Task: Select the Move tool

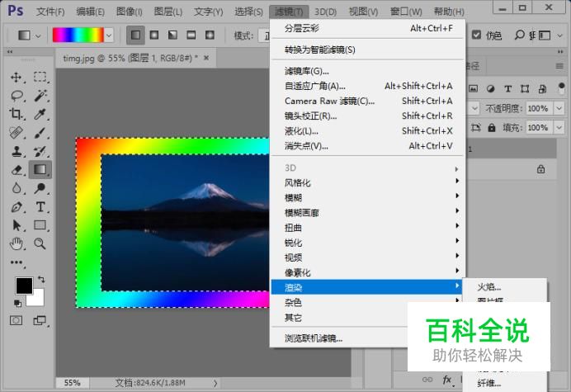Action: click(17, 77)
